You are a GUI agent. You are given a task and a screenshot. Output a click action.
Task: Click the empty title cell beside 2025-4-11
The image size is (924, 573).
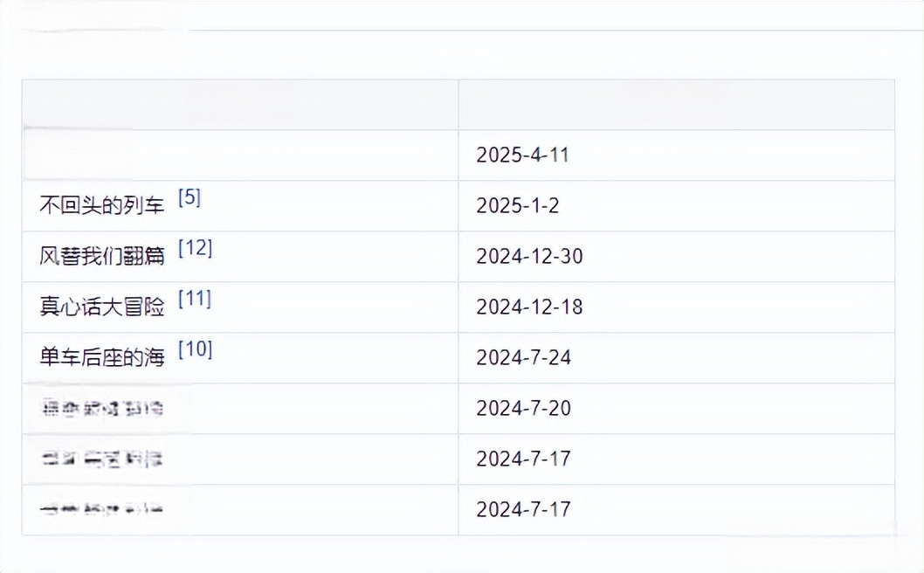tap(240, 155)
